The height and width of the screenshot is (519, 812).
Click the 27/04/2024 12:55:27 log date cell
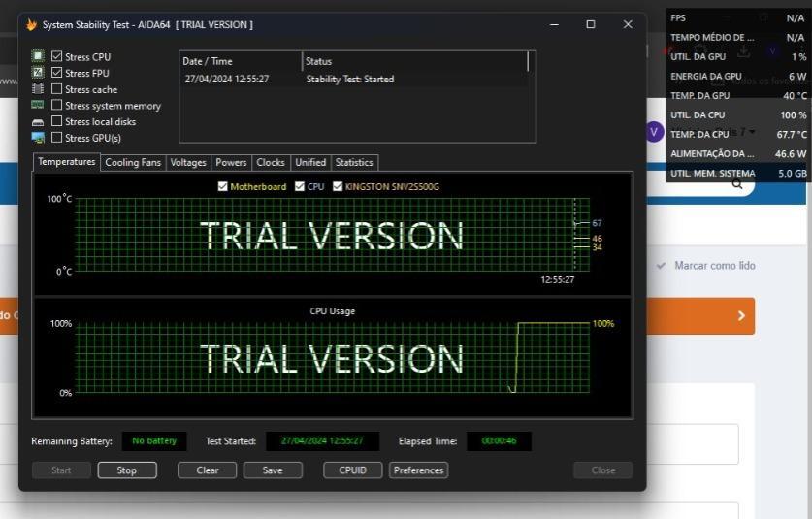pos(227,80)
